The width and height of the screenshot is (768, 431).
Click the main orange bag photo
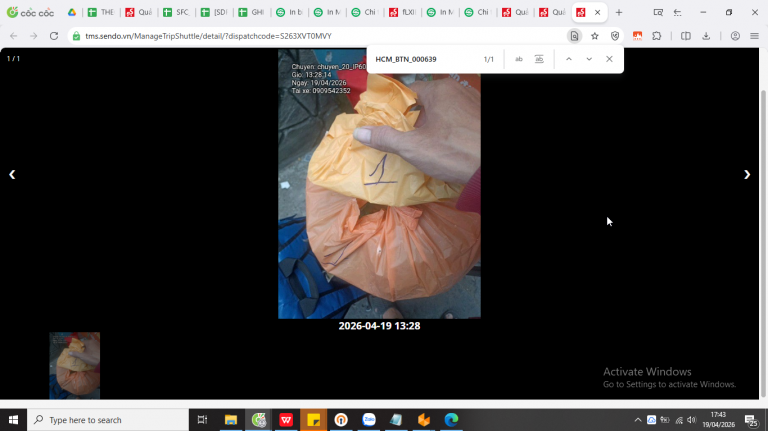pos(379,184)
